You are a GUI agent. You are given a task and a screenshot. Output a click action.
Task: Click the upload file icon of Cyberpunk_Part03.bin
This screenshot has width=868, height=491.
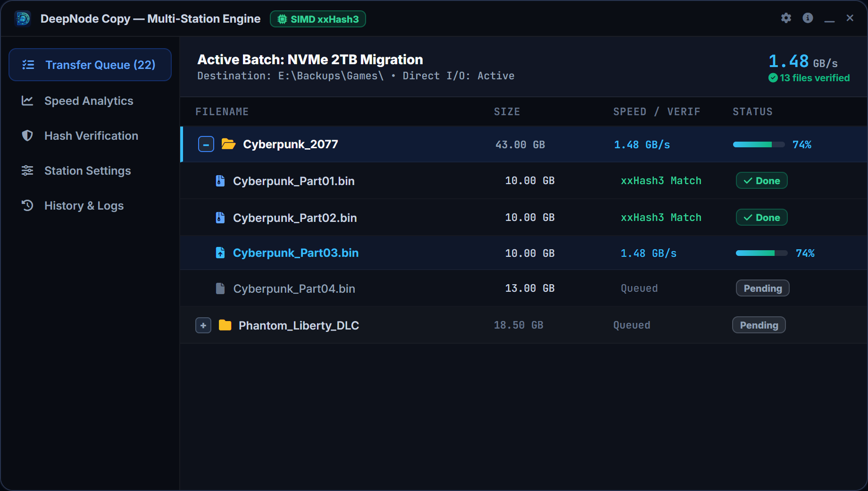pos(220,253)
